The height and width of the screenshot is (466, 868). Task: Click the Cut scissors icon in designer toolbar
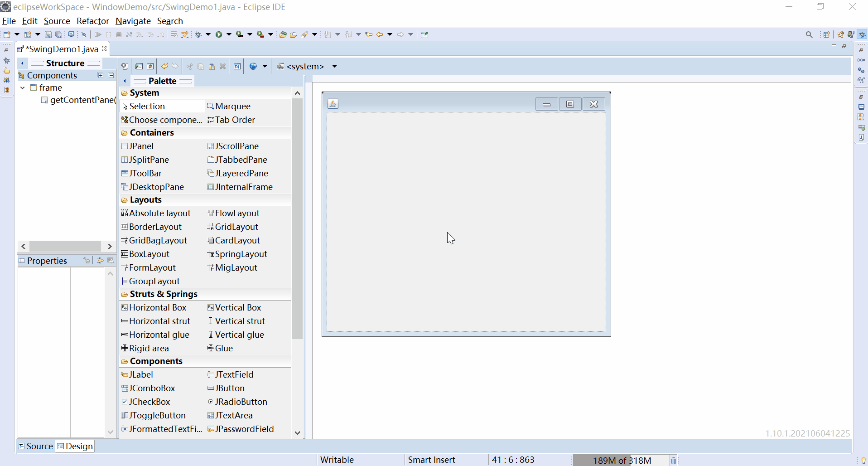click(190, 66)
